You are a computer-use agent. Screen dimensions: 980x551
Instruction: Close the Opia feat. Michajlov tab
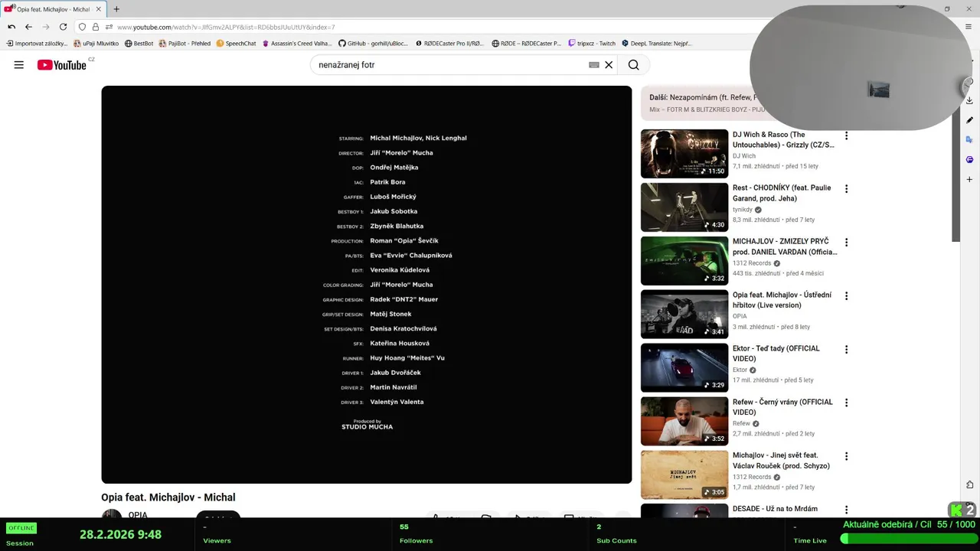click(98, 9)
